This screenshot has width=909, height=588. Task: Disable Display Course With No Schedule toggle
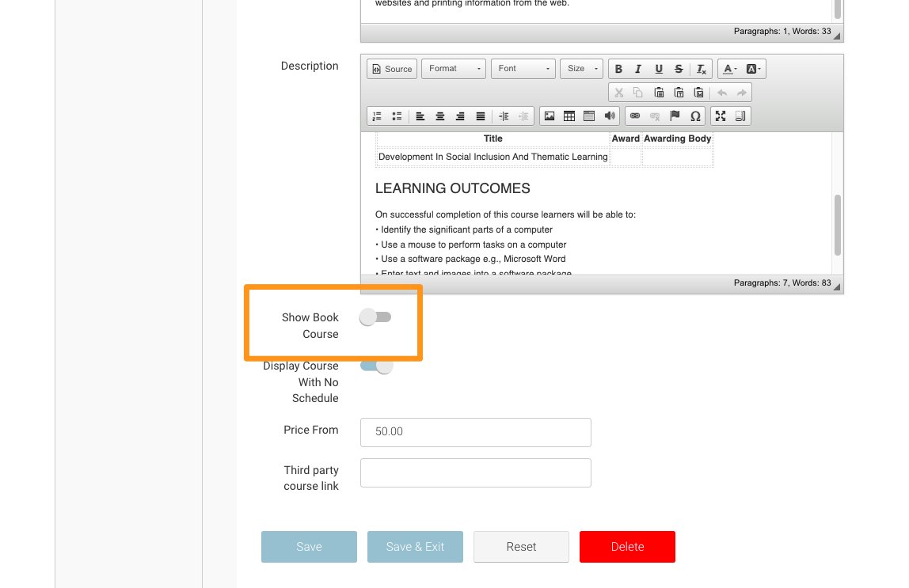(377, 366)
